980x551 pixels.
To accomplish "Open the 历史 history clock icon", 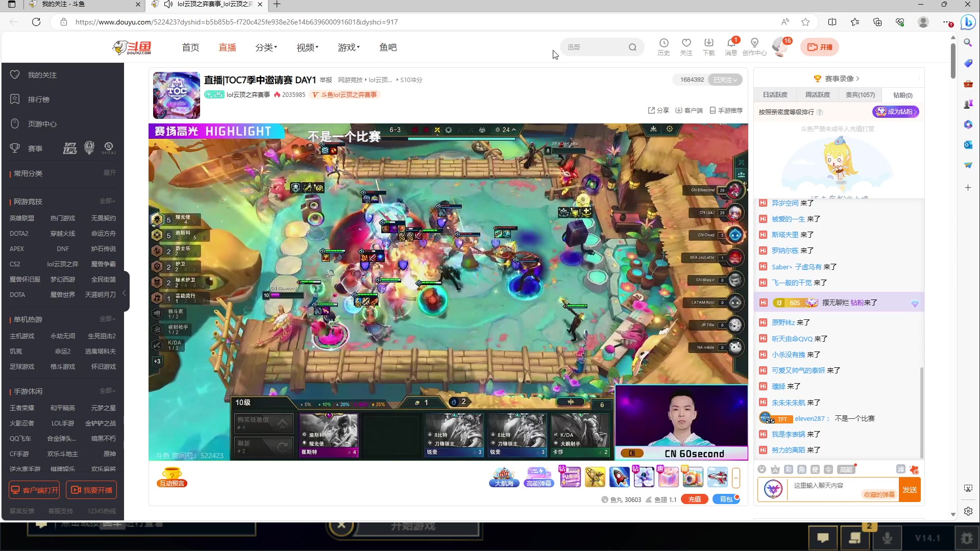I will [x=664, y=46].
